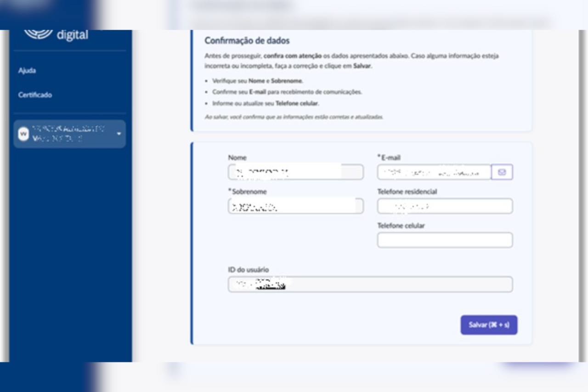Image resolution: width=588 pixels, height=392 pixels.
Task: Expand the user account dropdown chevron
Action: click(120, 134)
